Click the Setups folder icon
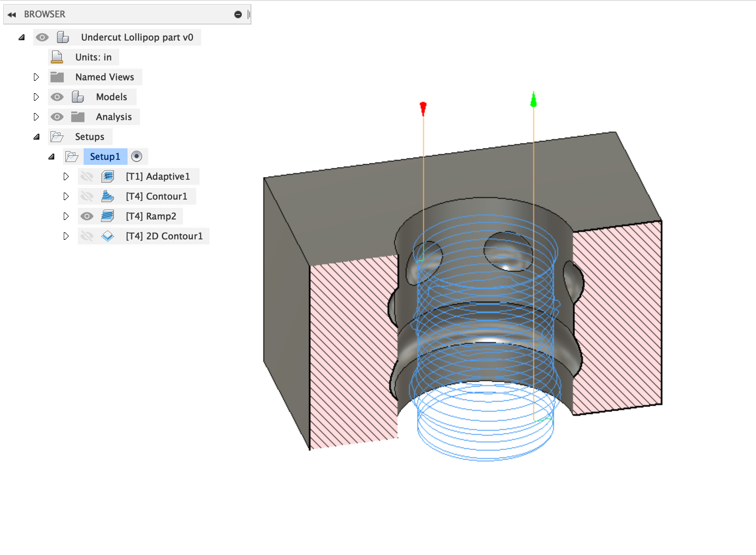The height and width of the screenshot is (555, 756). tap(56, 136)
